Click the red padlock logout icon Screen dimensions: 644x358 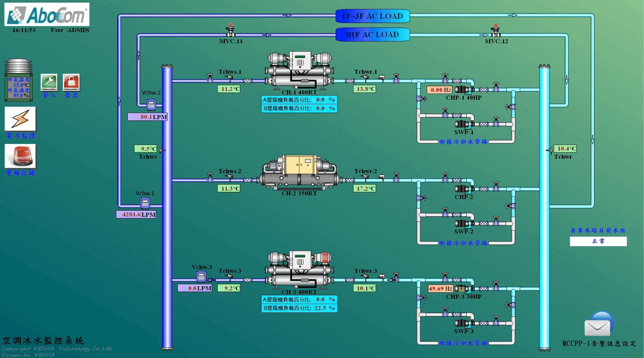click(x=71, y=82)
